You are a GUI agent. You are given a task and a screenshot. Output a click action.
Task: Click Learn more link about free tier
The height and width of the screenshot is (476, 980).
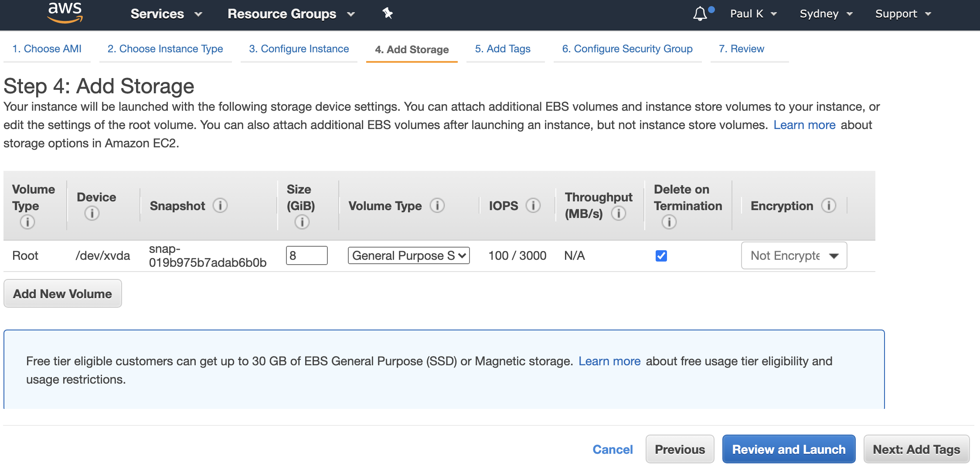(609, 361)
